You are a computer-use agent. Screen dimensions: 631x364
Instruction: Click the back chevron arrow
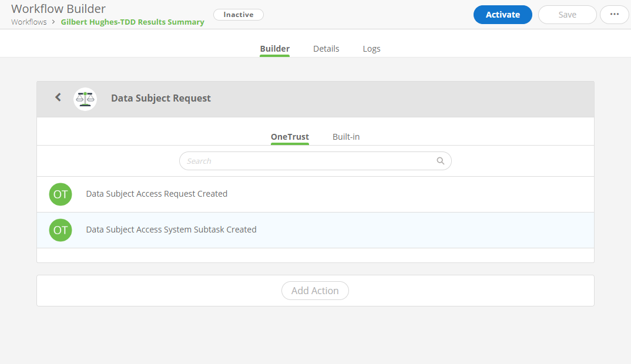click(x=58, y=97)
